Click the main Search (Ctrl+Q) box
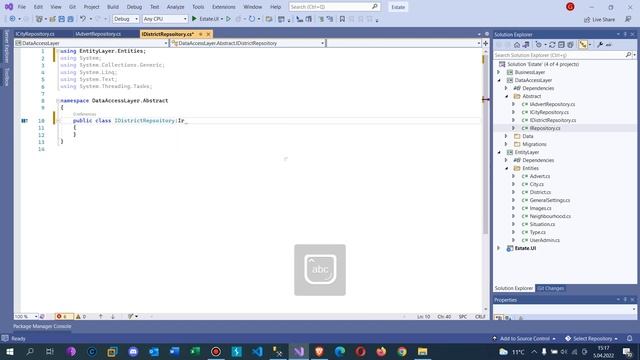The height and width of the screenshot is (360, 640). [334, 7]
